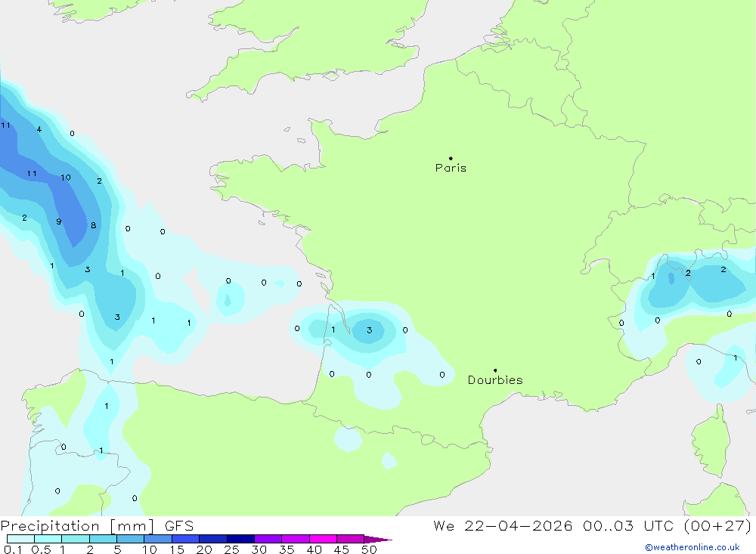
Task: Click the map value '8' over the Atlantic
Action: (x=94, y=225)
